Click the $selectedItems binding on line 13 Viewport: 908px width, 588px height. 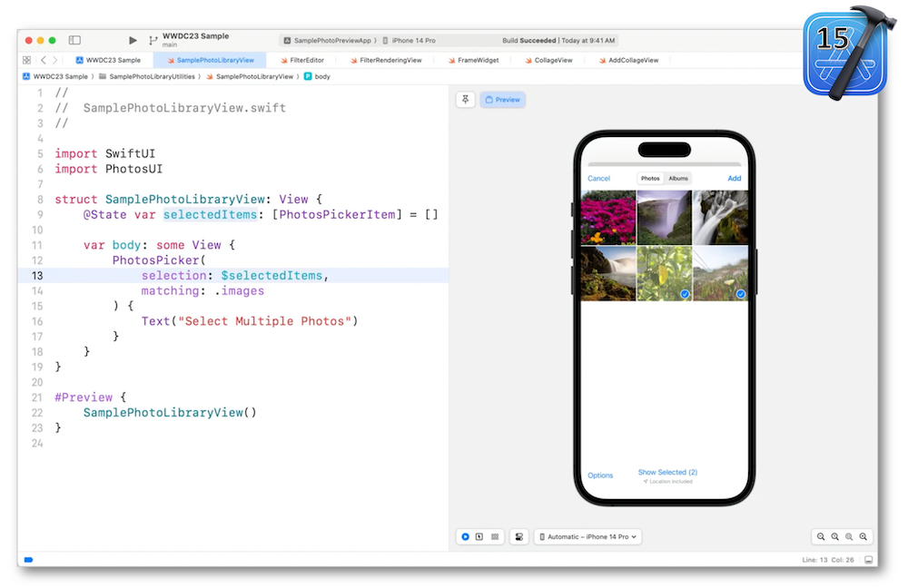pos(271,276)
